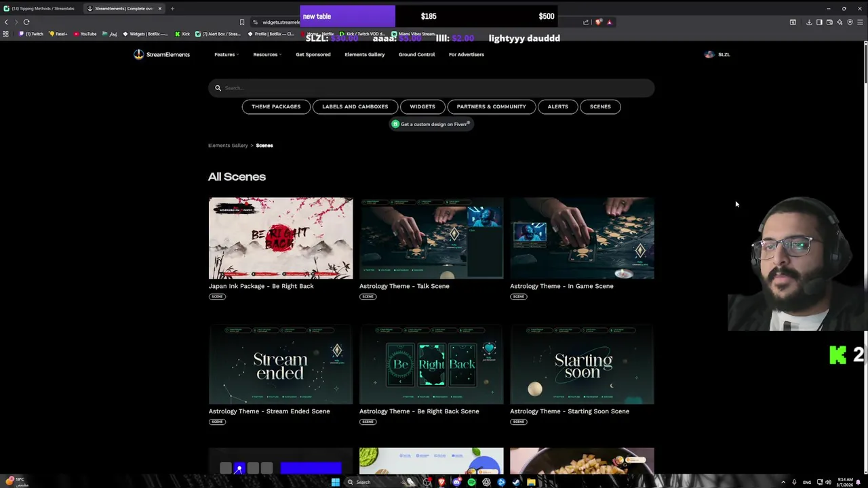Open File Explorer from the taskbar
This screenshot has width=868, height=488.
click(531, 482)
